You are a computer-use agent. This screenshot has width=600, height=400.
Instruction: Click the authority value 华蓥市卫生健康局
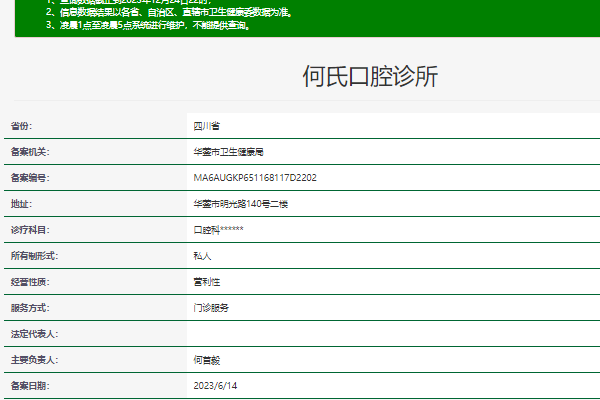click(227, 152)
